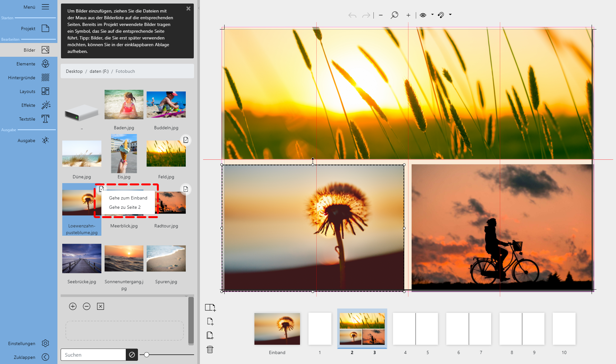The height and width of the screenshot is (364, 616).
Task: Choose 'Gehe zum Einband' menu entry
Action: (x=128, y=198)
